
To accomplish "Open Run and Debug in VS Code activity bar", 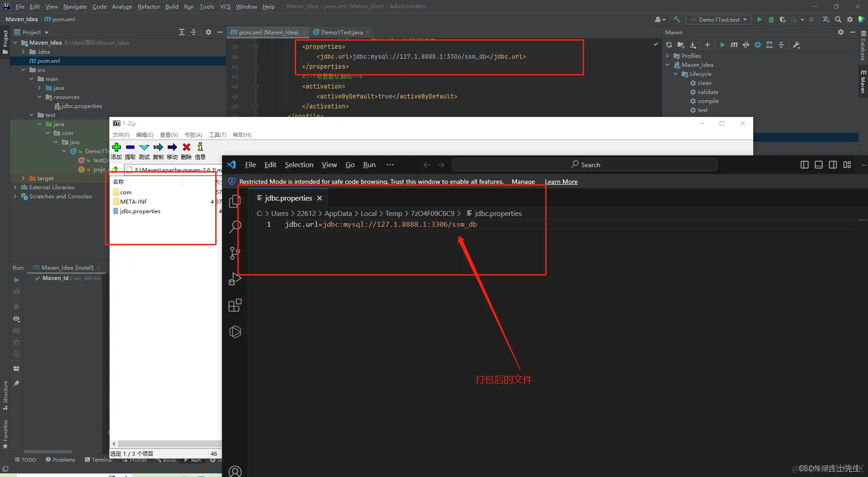I will (x=235, y=279).
